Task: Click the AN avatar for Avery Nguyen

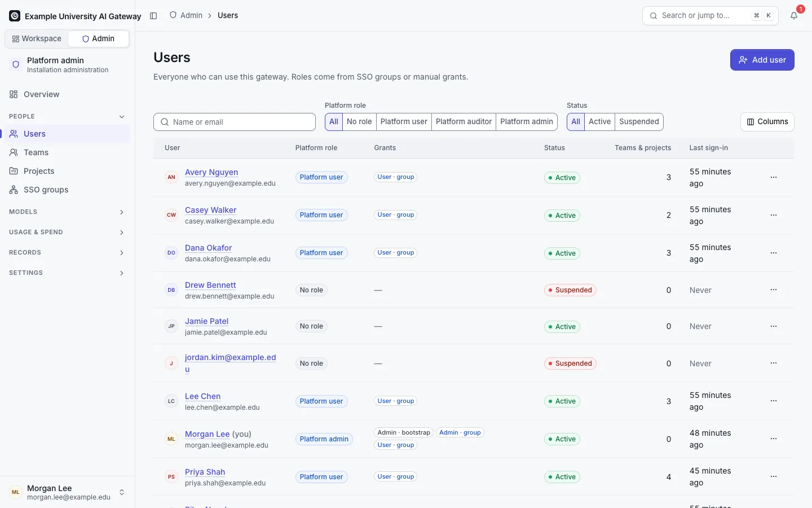Action: coord(171,177)
